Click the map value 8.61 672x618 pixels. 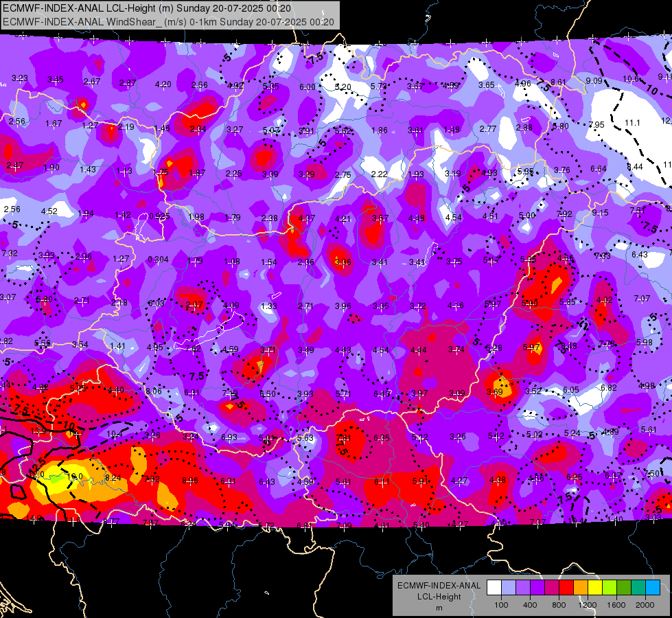[559, 82]
